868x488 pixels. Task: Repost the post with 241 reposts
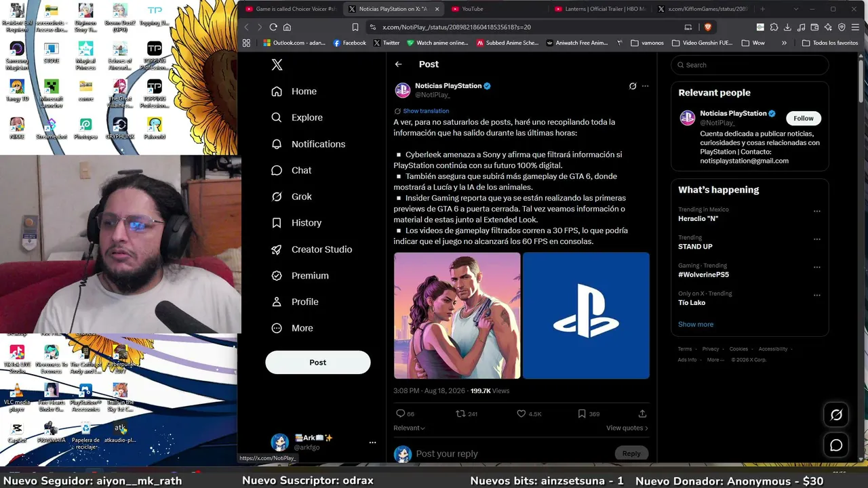pos(467,413)
